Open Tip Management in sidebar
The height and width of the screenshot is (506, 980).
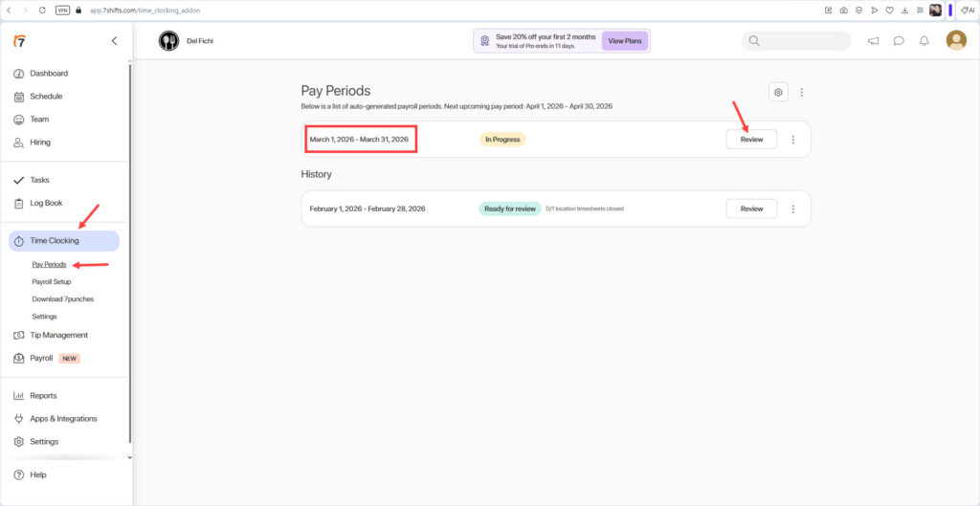click(58, 336)
